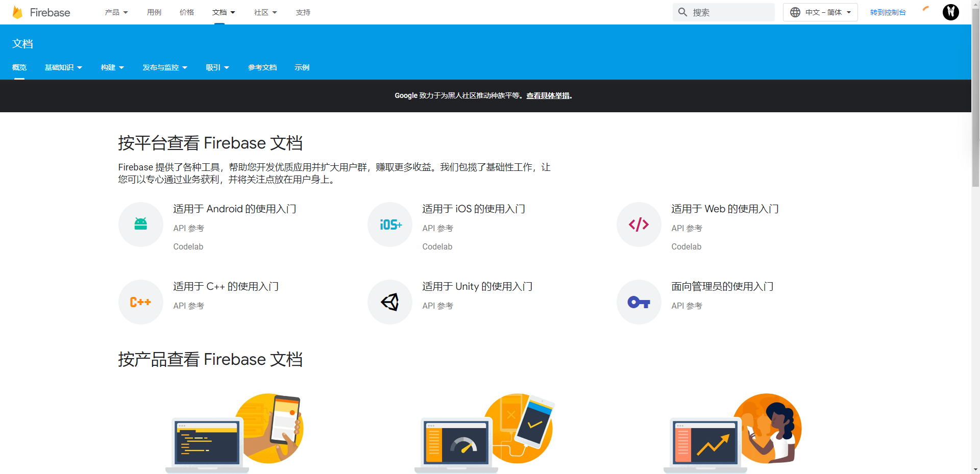This screenshot has height=474, width=980.
Task: Click the laptop and phone code illustration
Action: pyautogui.click(x=235, y=433)
